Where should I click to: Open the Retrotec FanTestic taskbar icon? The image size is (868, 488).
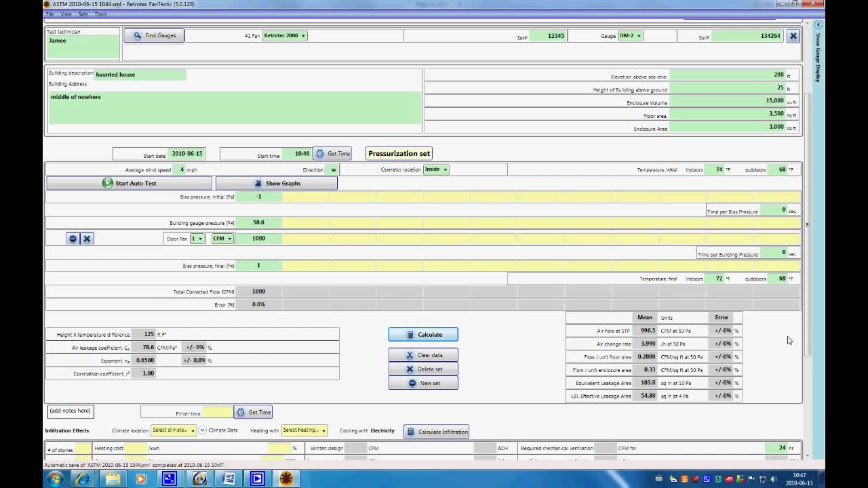pyautogui.click(x=286, y=479)
